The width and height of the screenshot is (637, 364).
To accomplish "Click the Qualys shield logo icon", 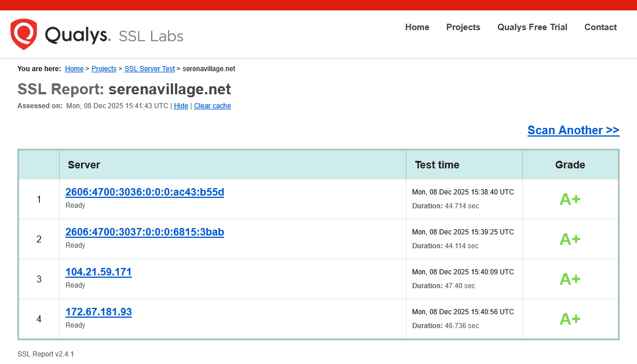I will pyautogui.click(x=24, y=34).
